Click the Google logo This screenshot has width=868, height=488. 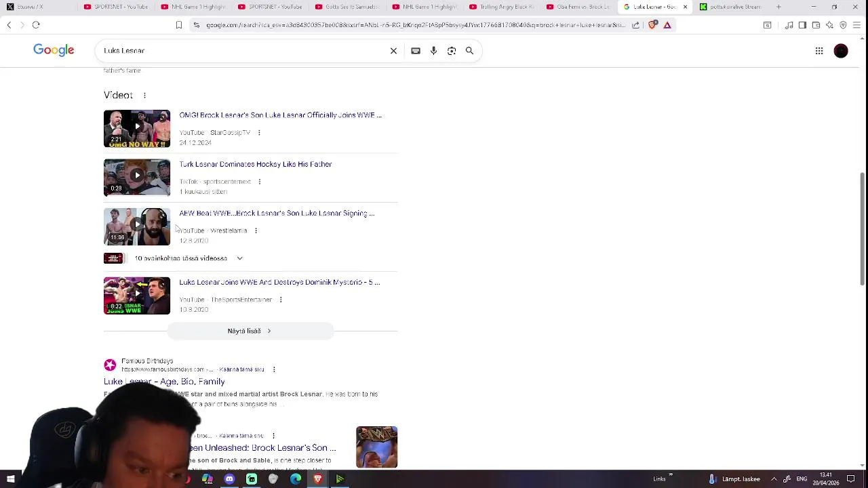pos(54,50)
